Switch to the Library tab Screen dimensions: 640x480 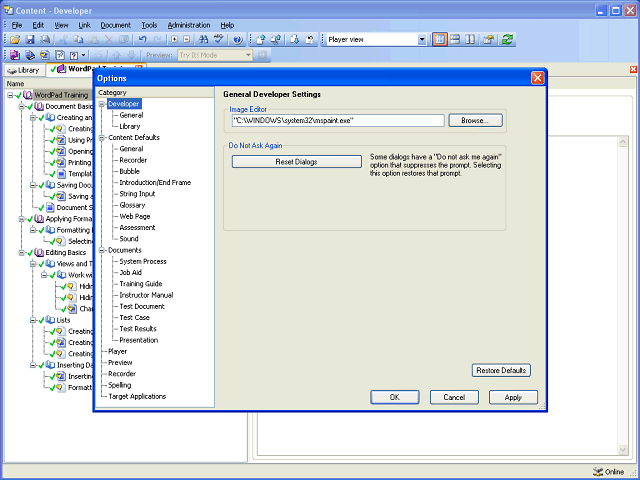point(24,70)
